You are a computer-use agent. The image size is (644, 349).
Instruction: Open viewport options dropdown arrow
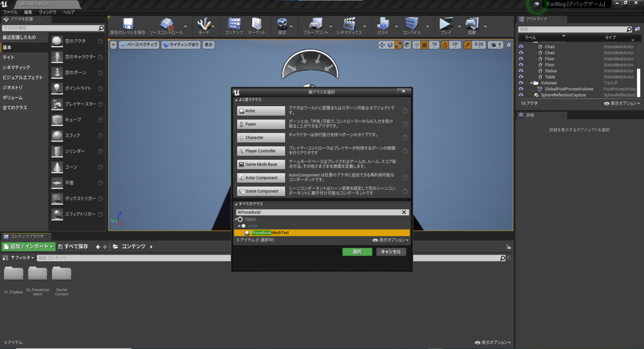[113, 45]
